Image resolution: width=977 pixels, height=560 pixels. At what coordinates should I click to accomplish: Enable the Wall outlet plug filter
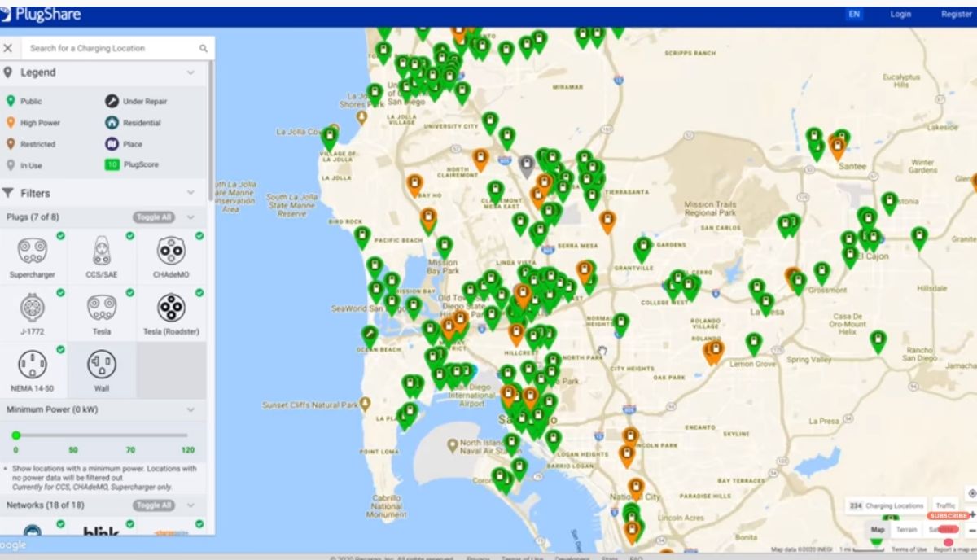point(101,364)
